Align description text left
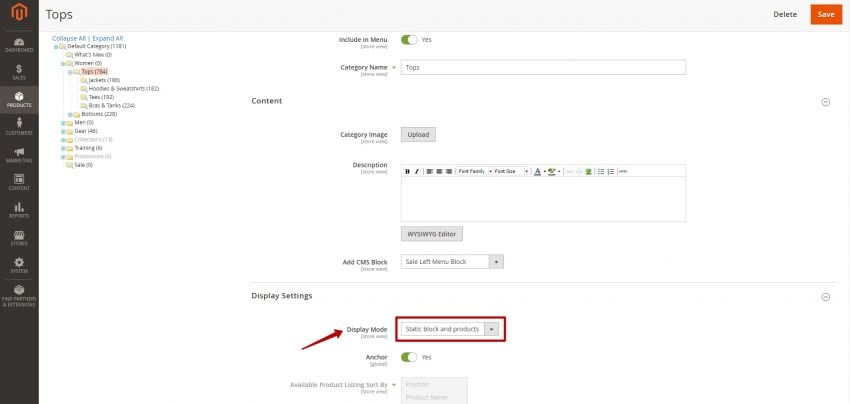 coord(429,171)
